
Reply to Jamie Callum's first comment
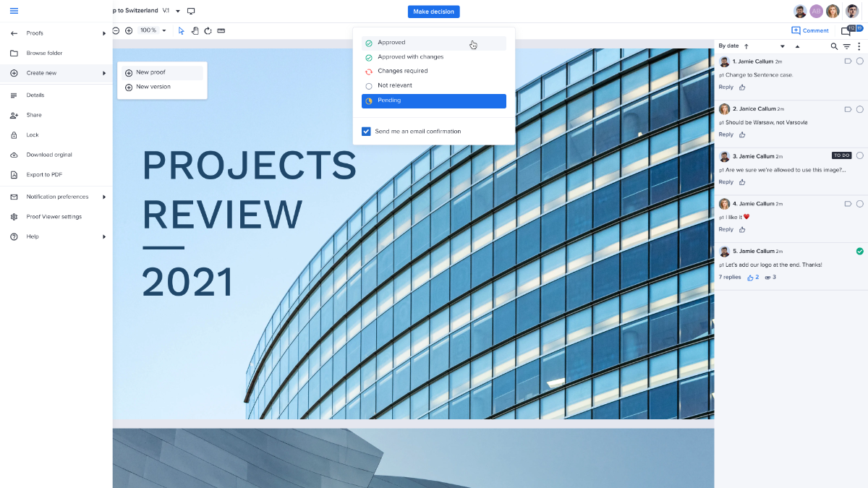click(726, 87)
